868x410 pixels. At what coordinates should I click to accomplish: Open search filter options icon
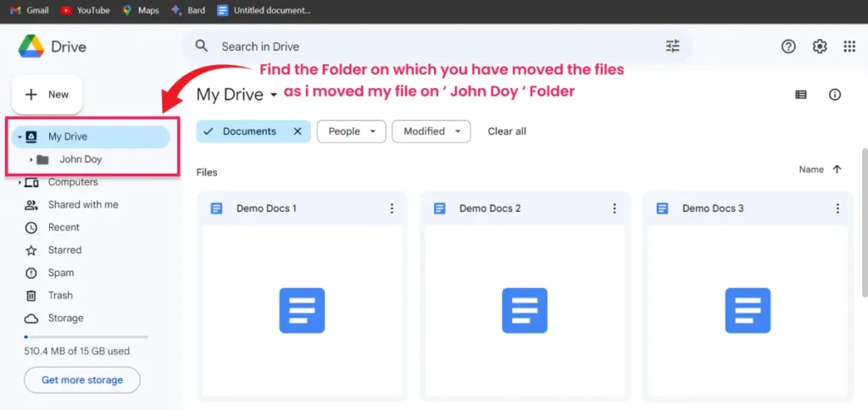[x=672, y=47]
